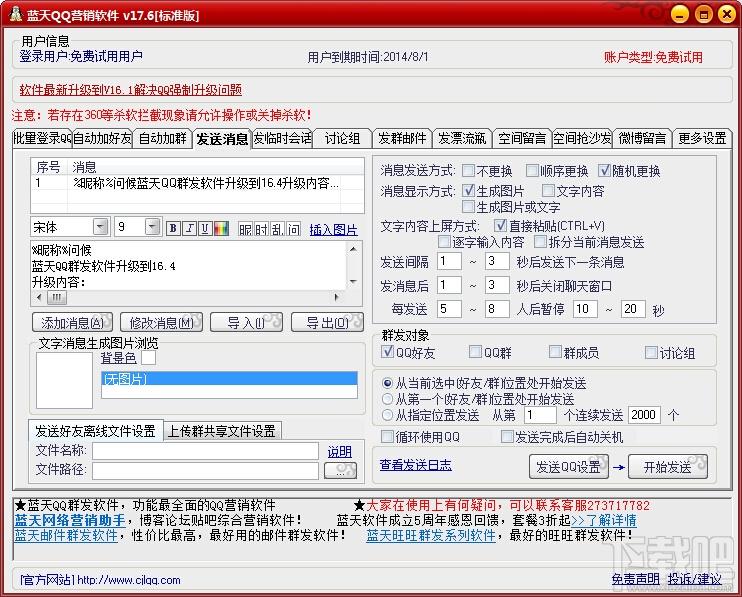Click the 文件名称 input field
742x597 pixels.
tap(205, 451)
